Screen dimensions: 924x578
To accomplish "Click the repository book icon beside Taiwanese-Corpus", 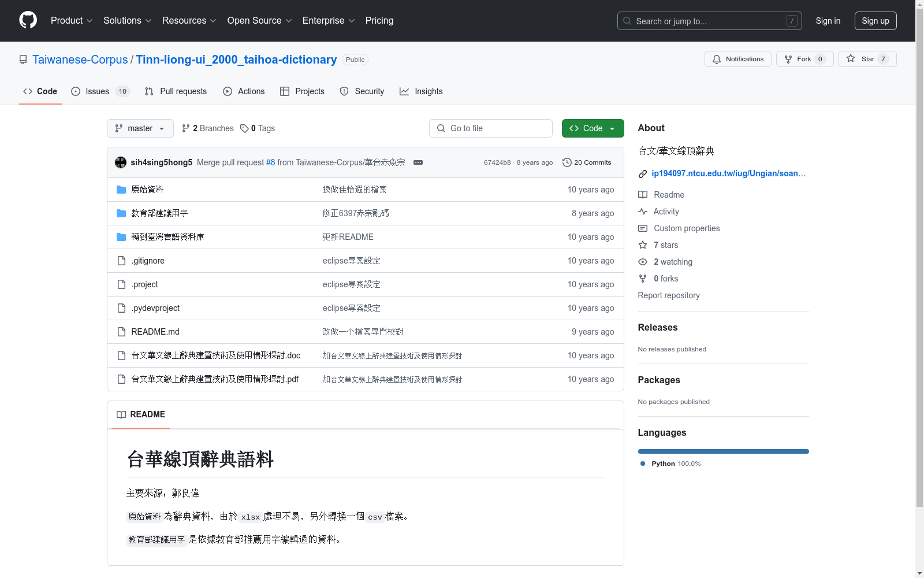I will click(x=23, y=60).
